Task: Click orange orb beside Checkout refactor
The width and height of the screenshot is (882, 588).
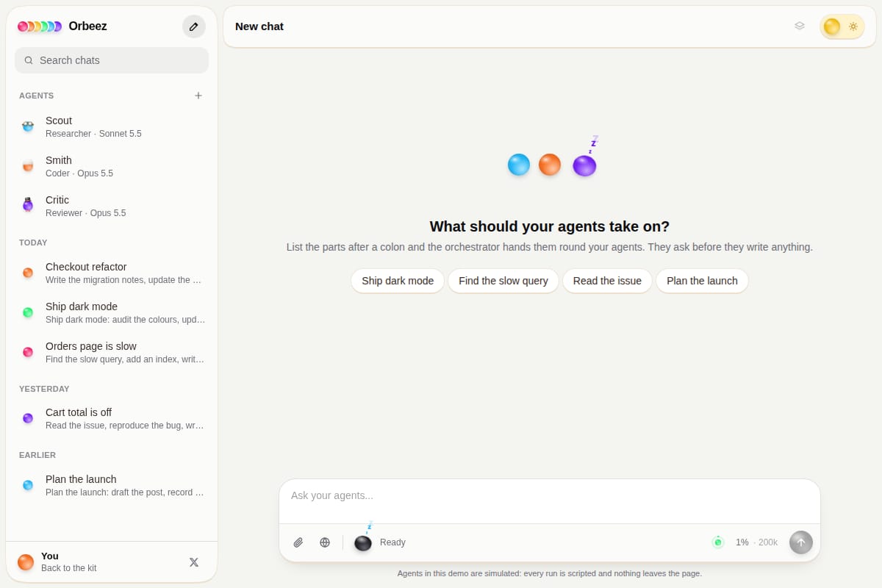Action: 28,273
